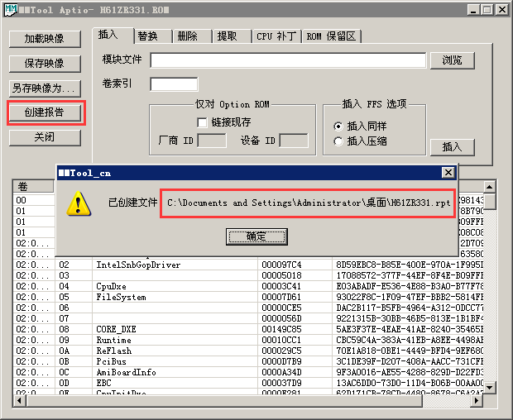
Task: Select the AmiBoardInfo module row
Action: 248,372
